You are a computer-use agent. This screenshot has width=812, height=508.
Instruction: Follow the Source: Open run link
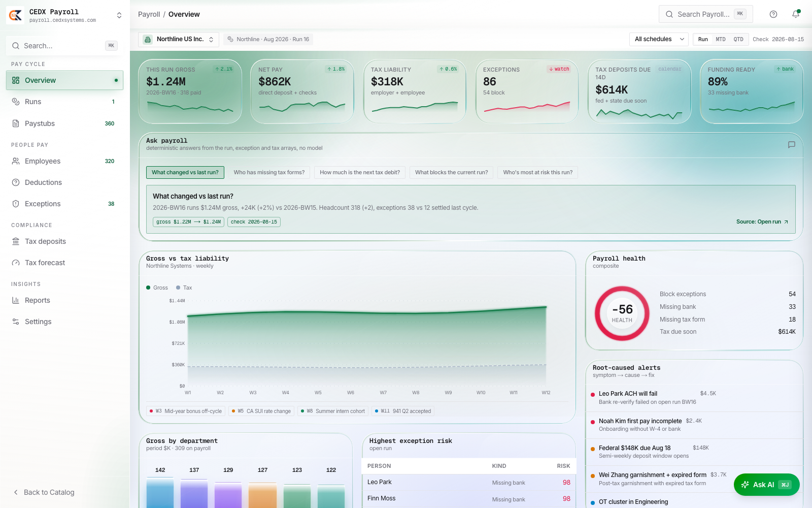762,222
